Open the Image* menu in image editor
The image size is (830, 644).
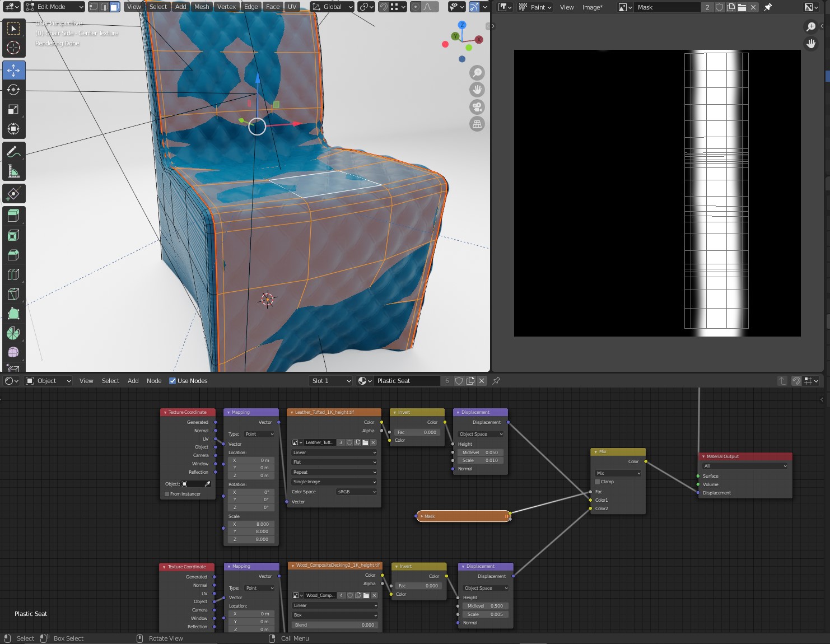593,7
